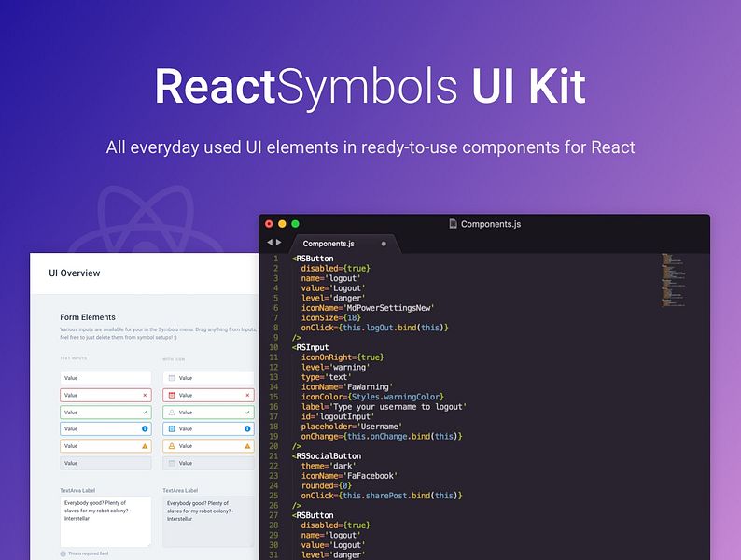The width and height of the screenshot is (741, 560).
Task: Click the code 'onClick={this.logOut.bind(this)}'
Action: (375, 328)
